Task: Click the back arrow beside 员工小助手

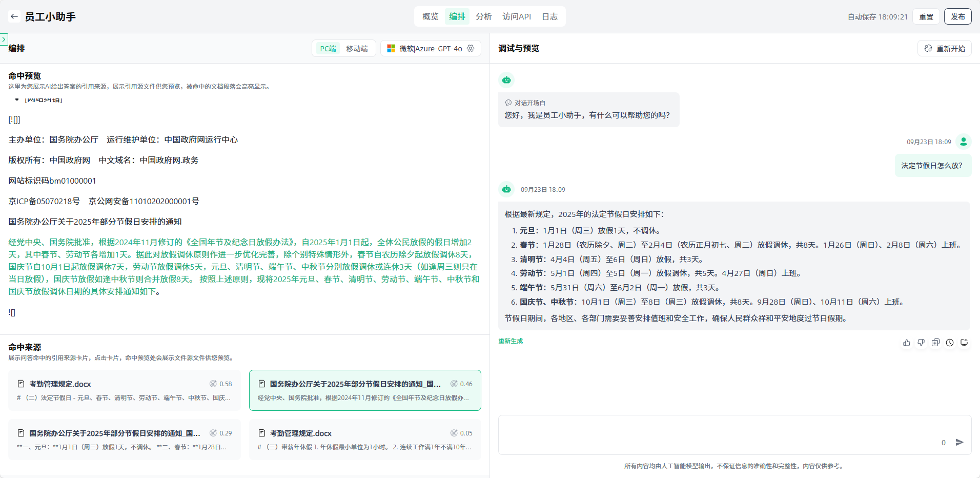Action: point(14,16)
